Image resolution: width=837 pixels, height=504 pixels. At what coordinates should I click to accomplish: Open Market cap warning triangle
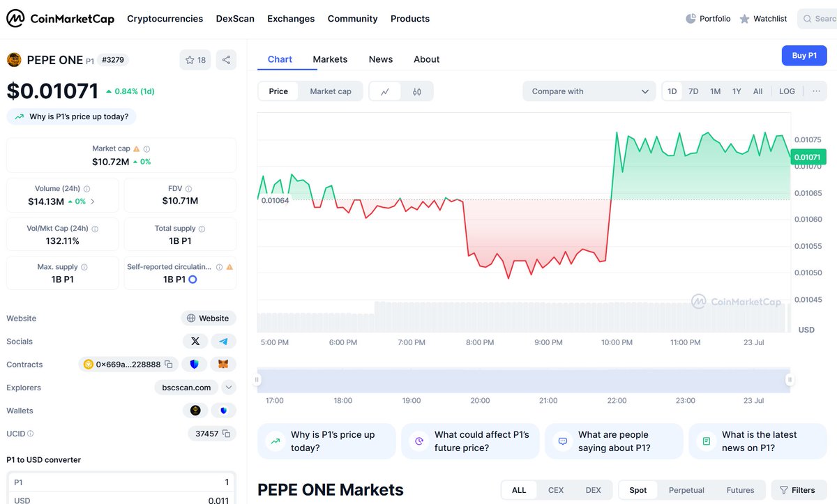(x=136, y=148)
